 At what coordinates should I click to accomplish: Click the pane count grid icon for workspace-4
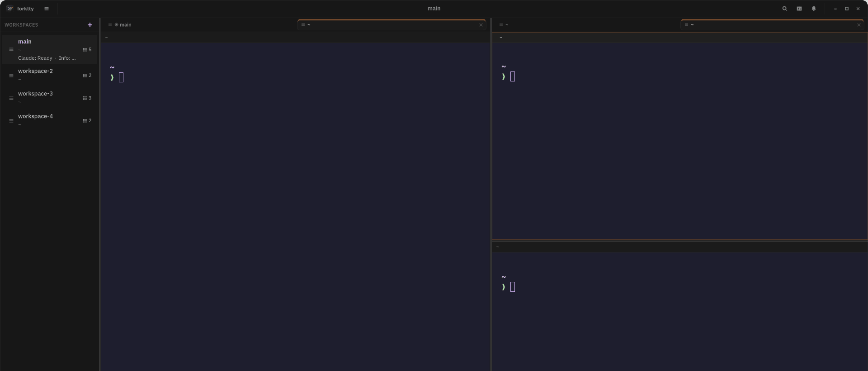(x=85, y=121)
